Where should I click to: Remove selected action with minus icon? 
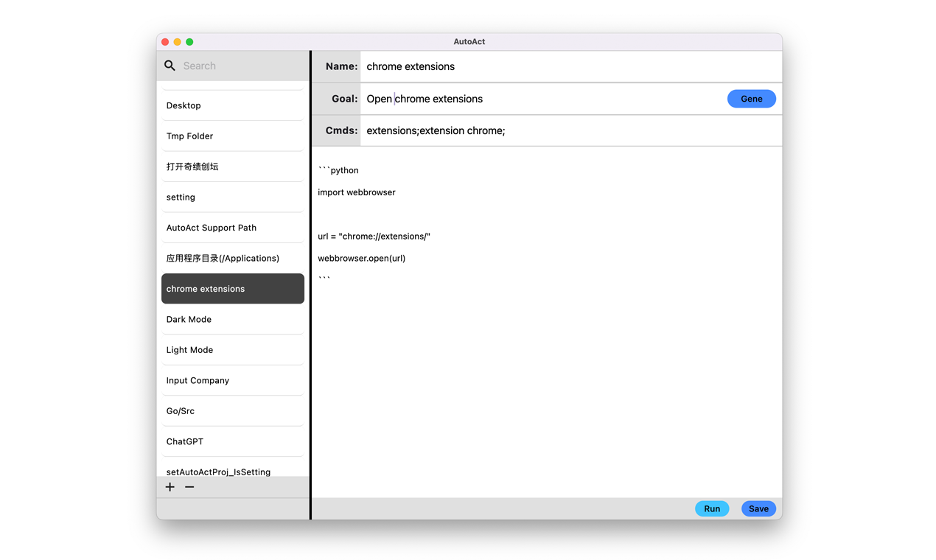(x=189, y=487)
